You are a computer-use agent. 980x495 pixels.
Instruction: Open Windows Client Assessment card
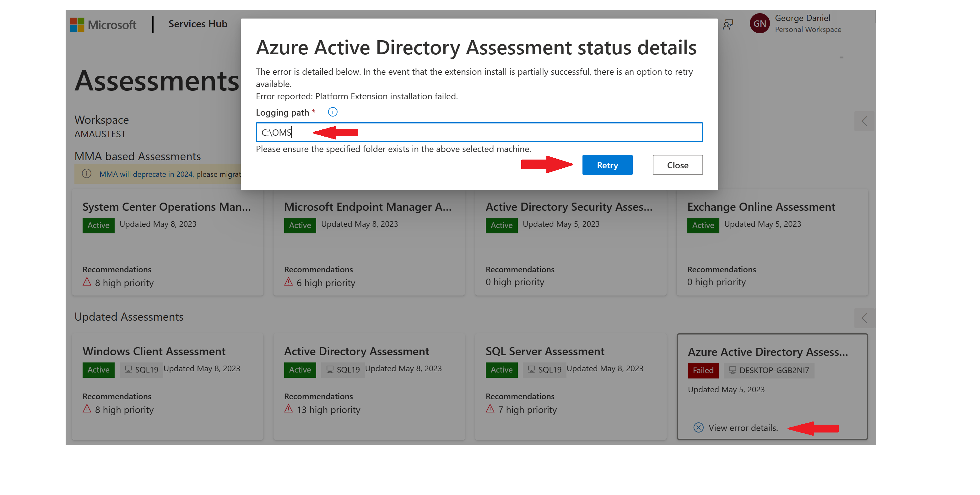point(167,387)
